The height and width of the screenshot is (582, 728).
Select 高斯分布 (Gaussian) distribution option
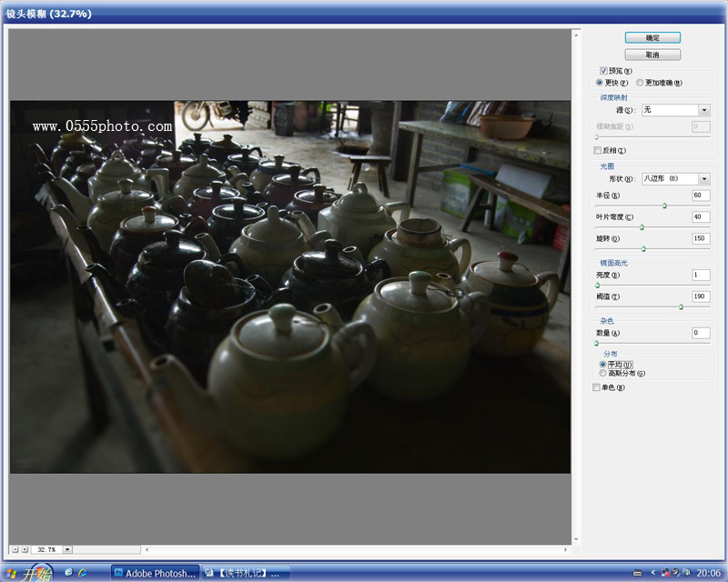(x=602, y=373)
